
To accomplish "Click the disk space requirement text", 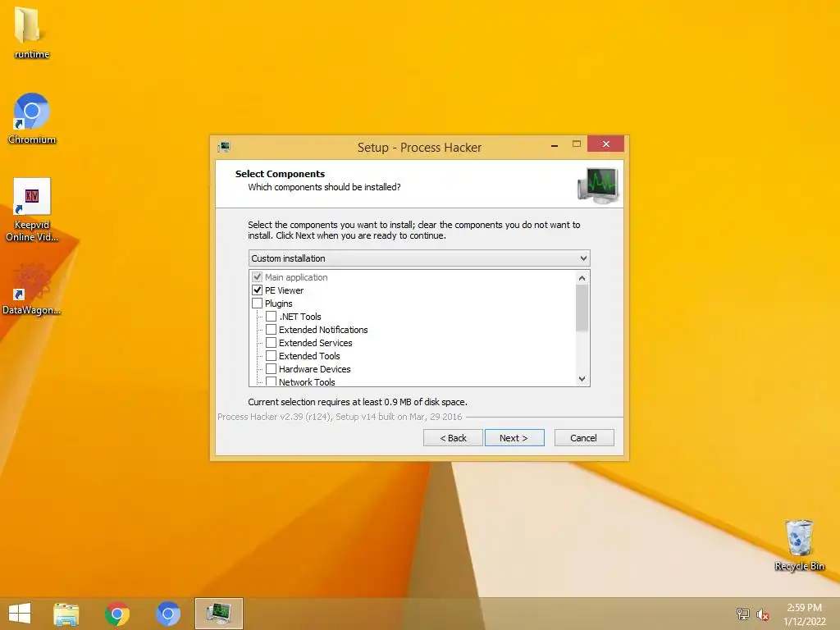I will tap(358, 402).
